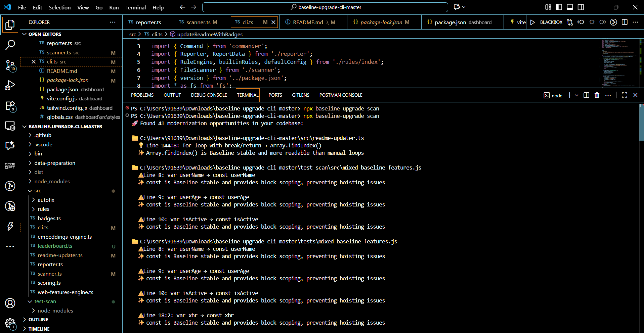Open the Extensions view
Viewport: 644px width, 333px height.
point(10,106)
